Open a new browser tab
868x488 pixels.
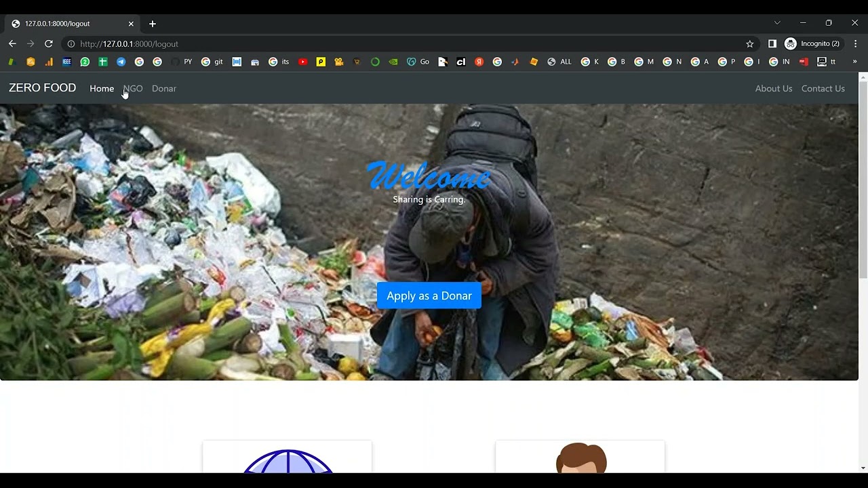153,24
